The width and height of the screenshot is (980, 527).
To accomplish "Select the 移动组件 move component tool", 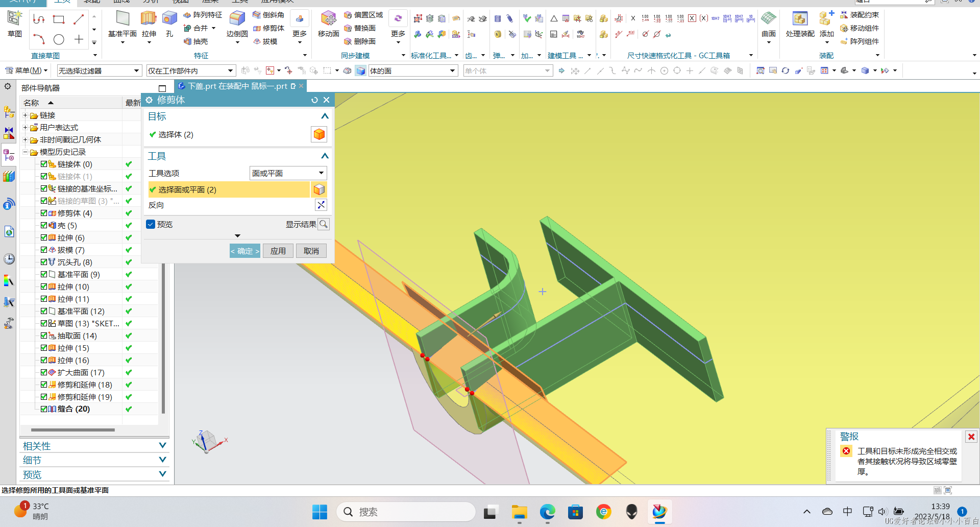I will [860, 28].
